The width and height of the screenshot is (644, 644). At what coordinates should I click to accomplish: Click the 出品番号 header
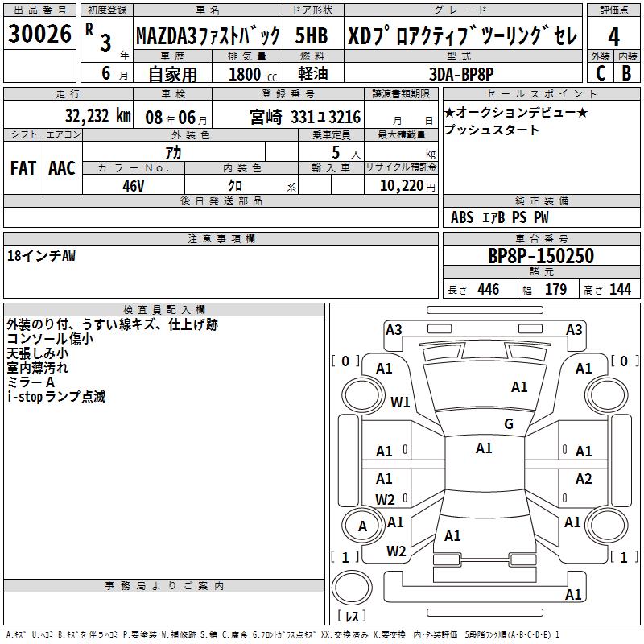pos(39,10)
